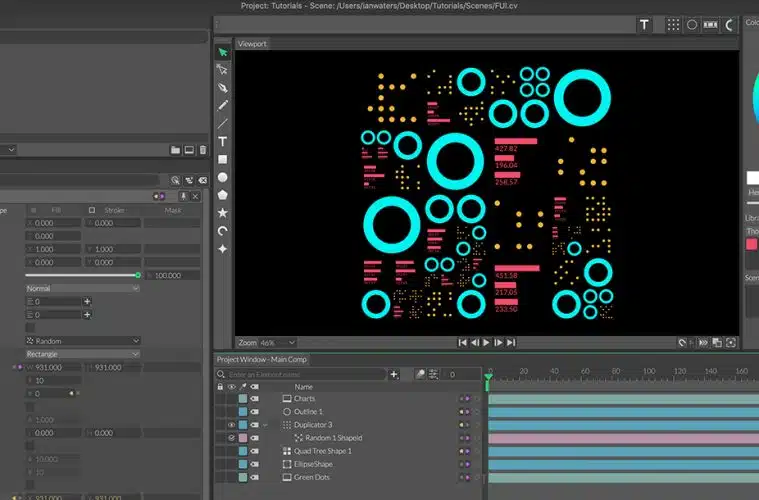
Task: Open the Normal blend mode dropdown
Action: 82,288
